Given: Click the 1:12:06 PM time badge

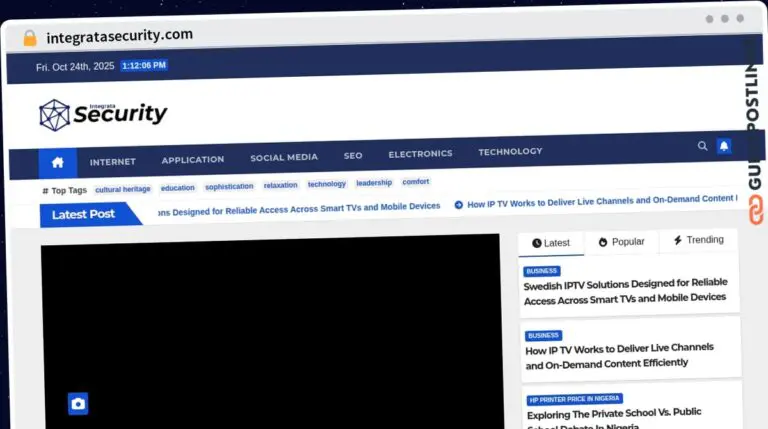Looking at the screenshot, I should coord(144,66).
